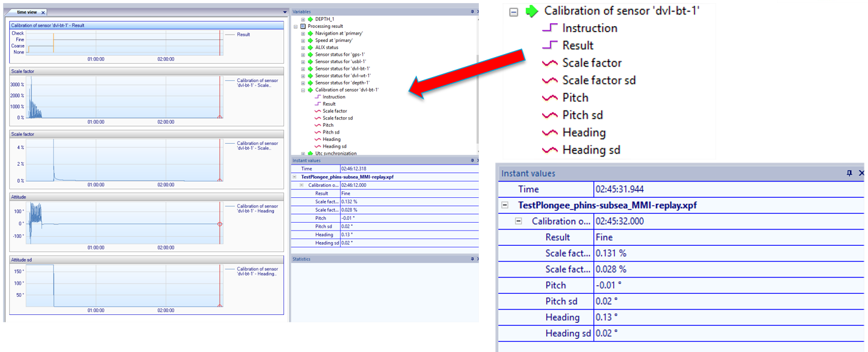868x352 pixels.
Task: Pin the Variables panel
Action: tap(472, 12)
